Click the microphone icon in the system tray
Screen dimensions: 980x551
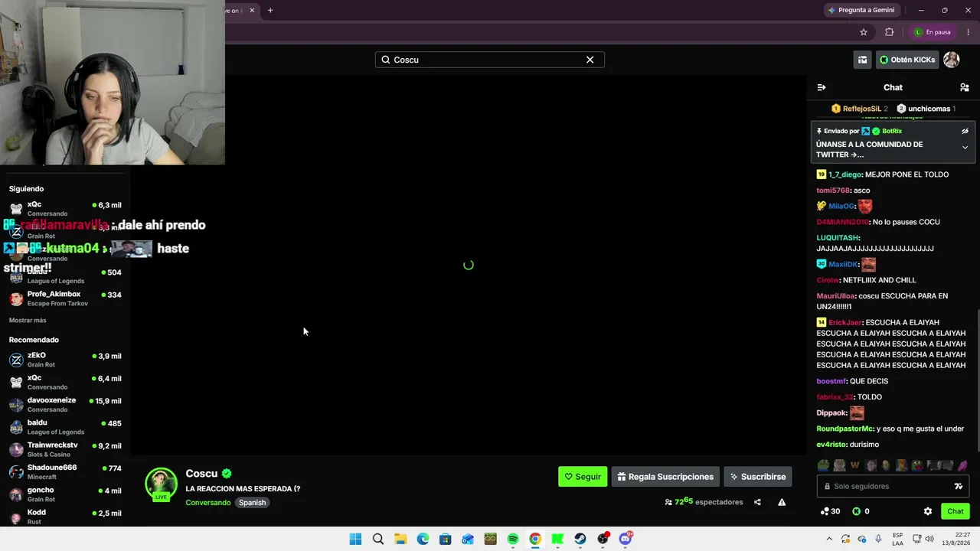coord(878,539)
